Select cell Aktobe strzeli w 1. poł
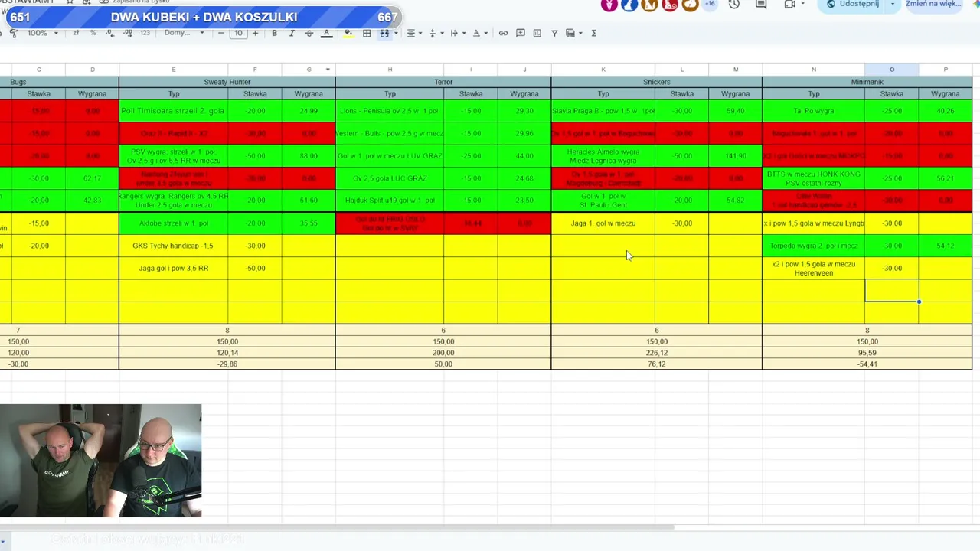 [x=173, y=223]
